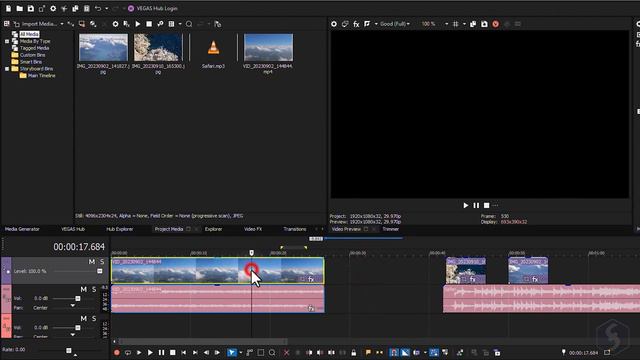Select the Smart Bins folder

coord(31,62)
